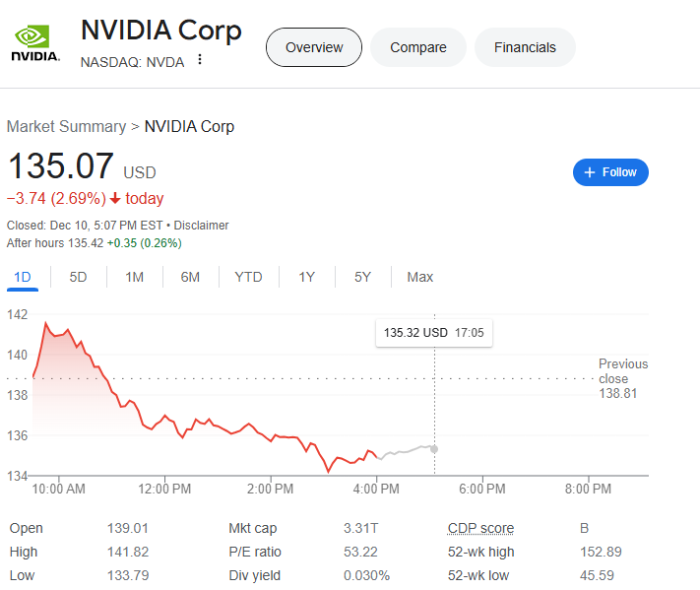The image size is (700, 590).
Task: Open the three-dot more options menu
Action: tap(200, 60)
